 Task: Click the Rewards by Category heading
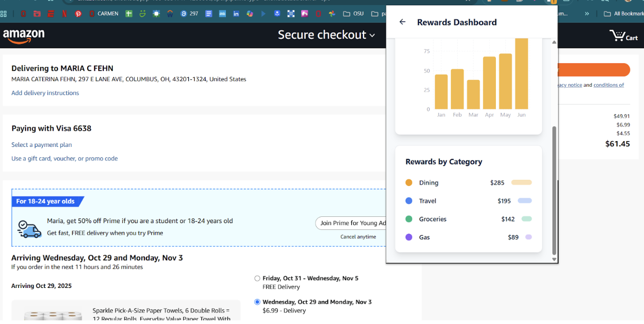[x=444, y=161]
